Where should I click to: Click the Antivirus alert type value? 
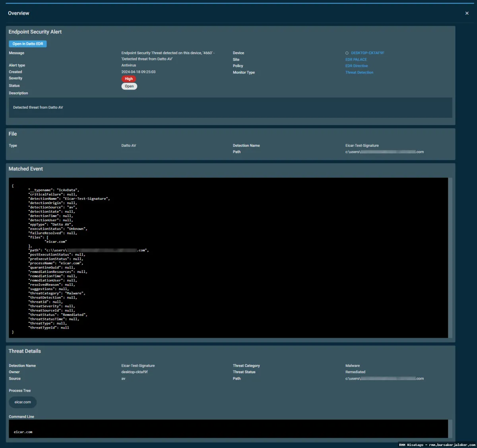129,65
